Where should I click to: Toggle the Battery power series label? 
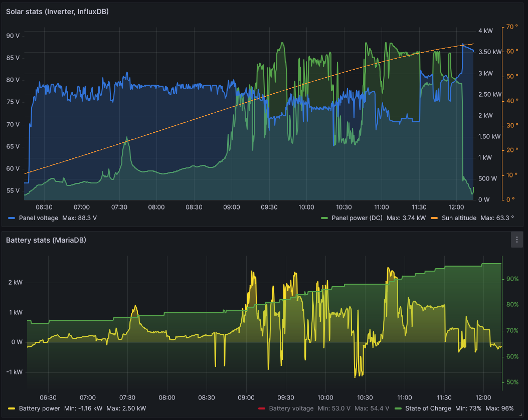[x=40, y=408]
